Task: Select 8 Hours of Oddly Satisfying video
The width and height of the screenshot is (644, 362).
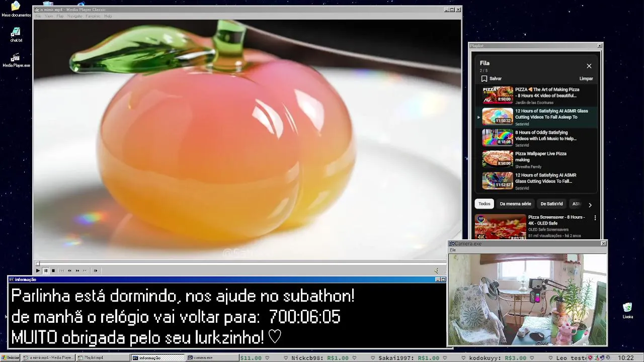Action: pyautogui.click(x=536, y=138)
